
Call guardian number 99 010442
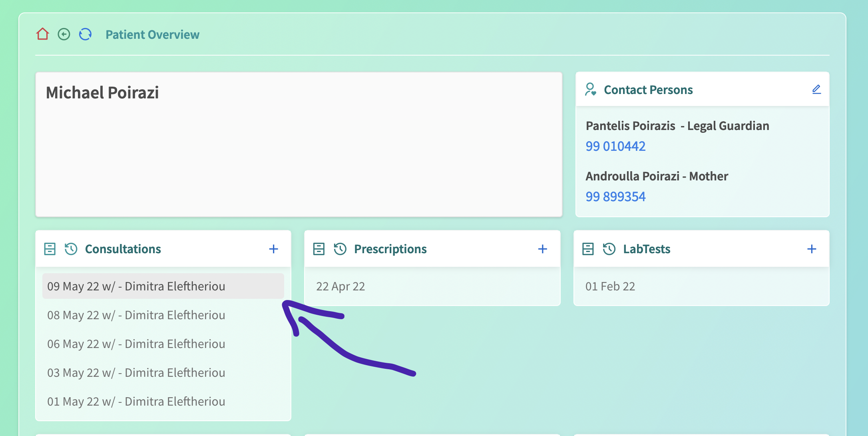[x=615, y=146]
